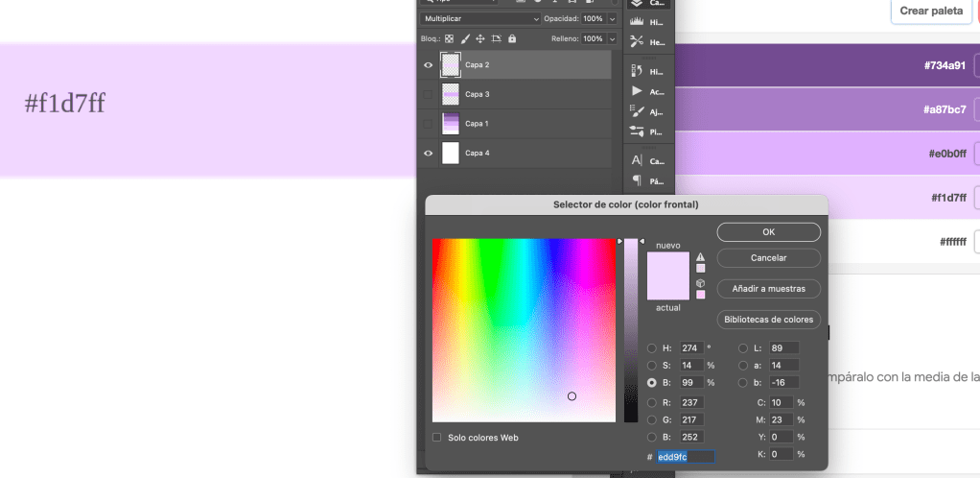Show the Capa 3 layer

point(428,94)
